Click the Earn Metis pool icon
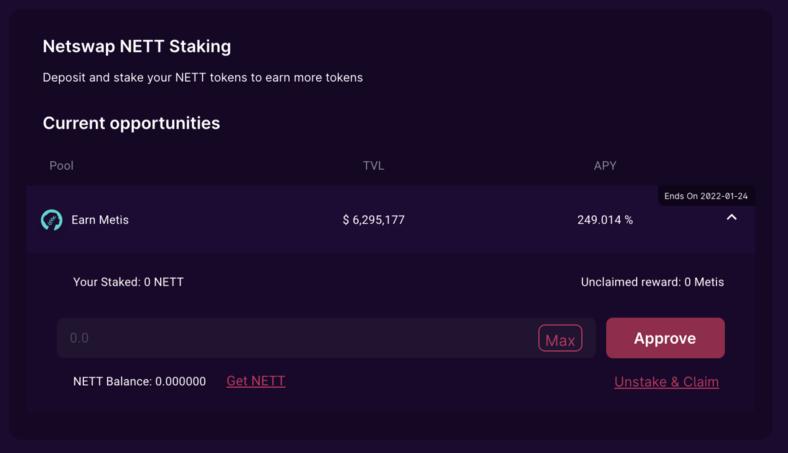Viewport: 788px width, 453px height. click(51, 220)
